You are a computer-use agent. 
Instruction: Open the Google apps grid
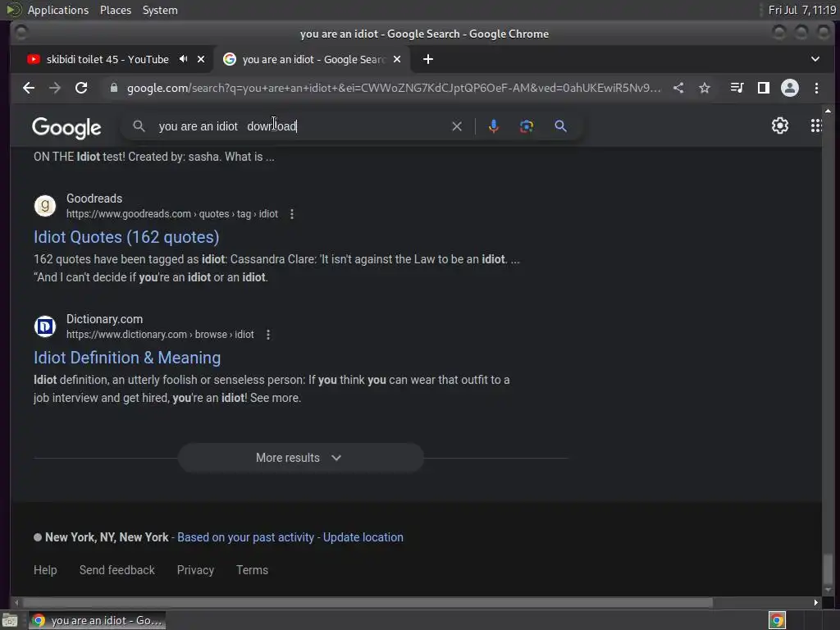816,126
